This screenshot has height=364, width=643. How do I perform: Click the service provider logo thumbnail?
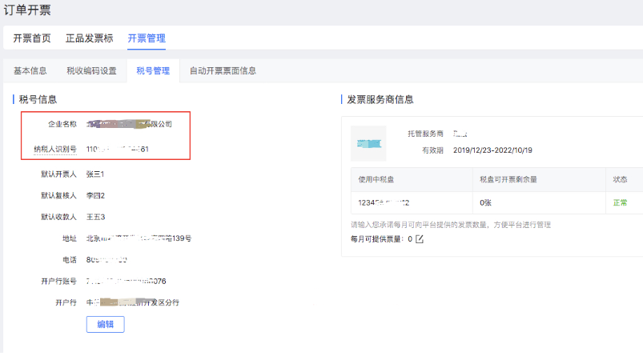point(368,143)
